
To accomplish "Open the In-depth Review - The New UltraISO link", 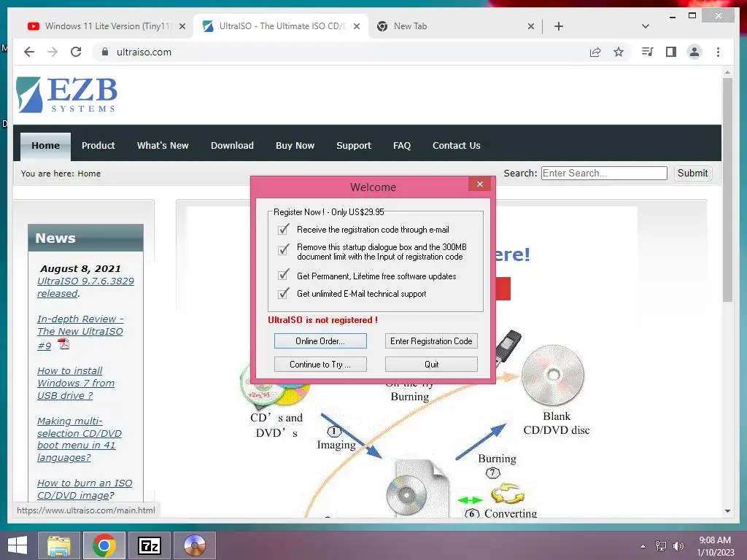I will point(80,332).
